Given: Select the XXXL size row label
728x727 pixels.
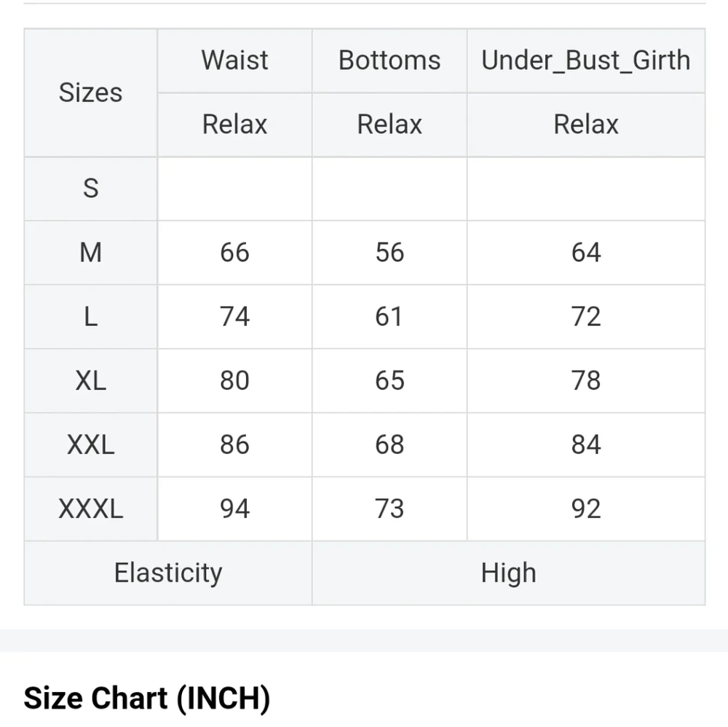Looking at the screenshot, I should tap(90, 508).
